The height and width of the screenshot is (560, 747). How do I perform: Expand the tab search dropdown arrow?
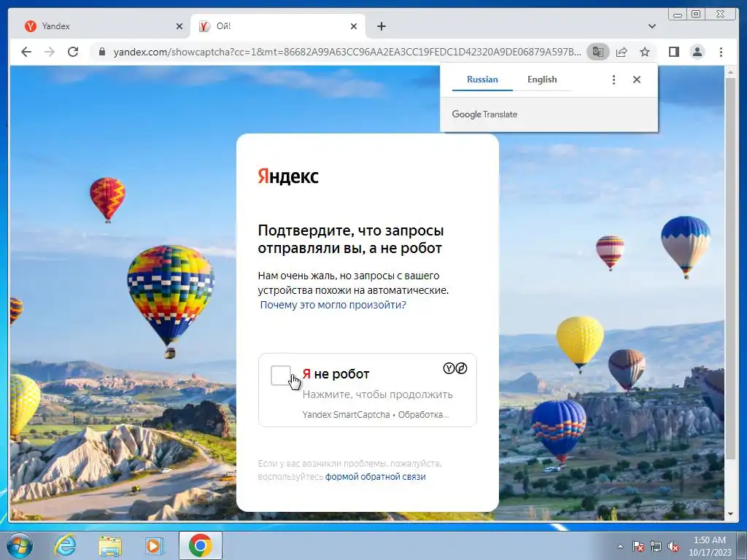pos(651,26)
